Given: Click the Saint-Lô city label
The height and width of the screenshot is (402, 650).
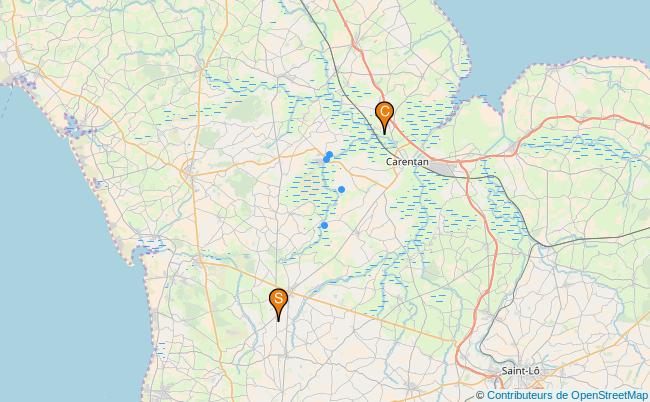Looking at the screenshot, I should coord(520,371).
